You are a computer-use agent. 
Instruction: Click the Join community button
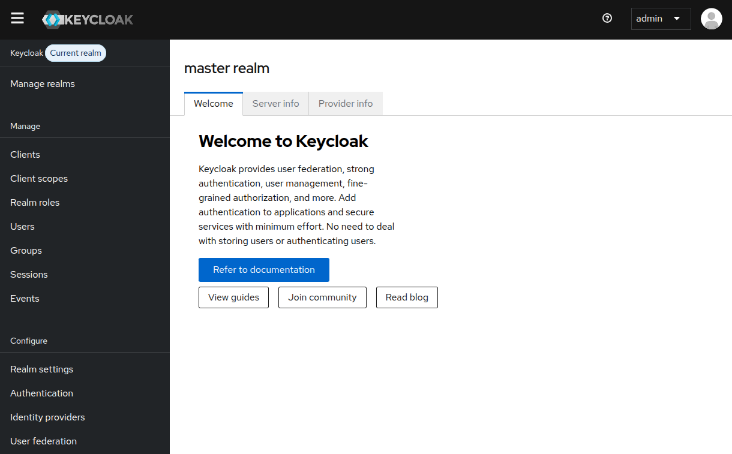(322, 297)
